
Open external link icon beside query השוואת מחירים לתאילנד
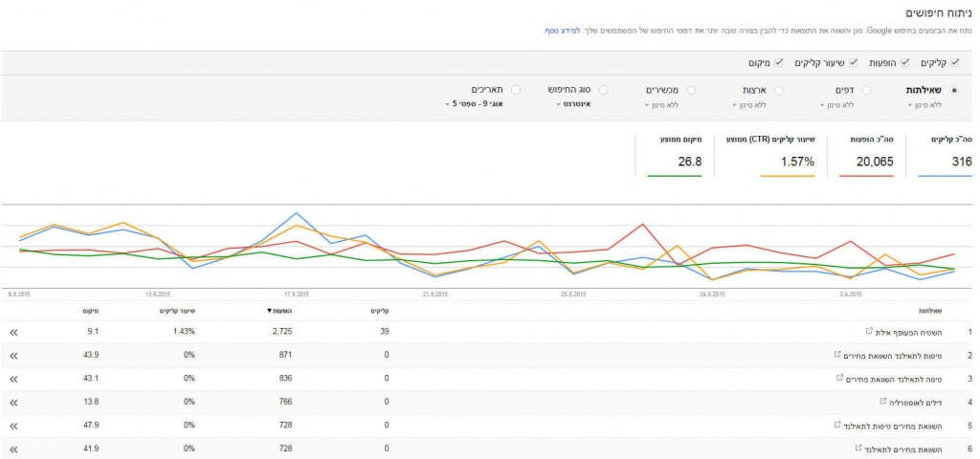pos(858,448)
